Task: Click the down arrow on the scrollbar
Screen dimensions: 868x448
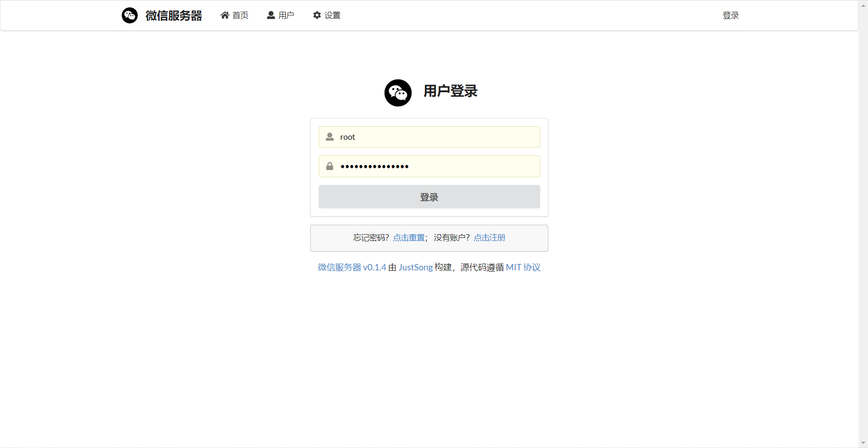Action: tap(864, 443)
